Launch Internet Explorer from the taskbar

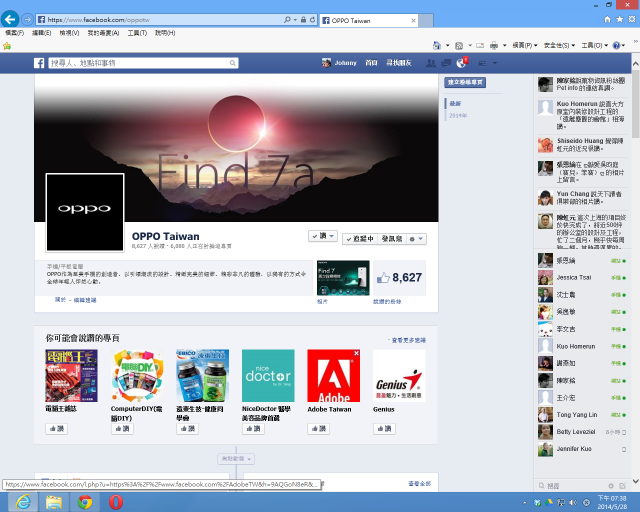(x=23, y=502)
